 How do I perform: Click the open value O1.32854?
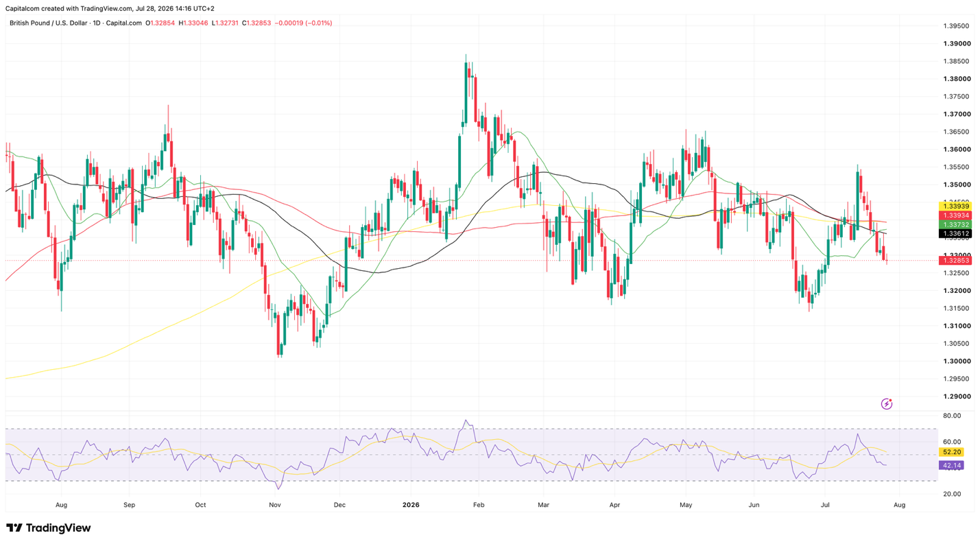coord(160,23)
